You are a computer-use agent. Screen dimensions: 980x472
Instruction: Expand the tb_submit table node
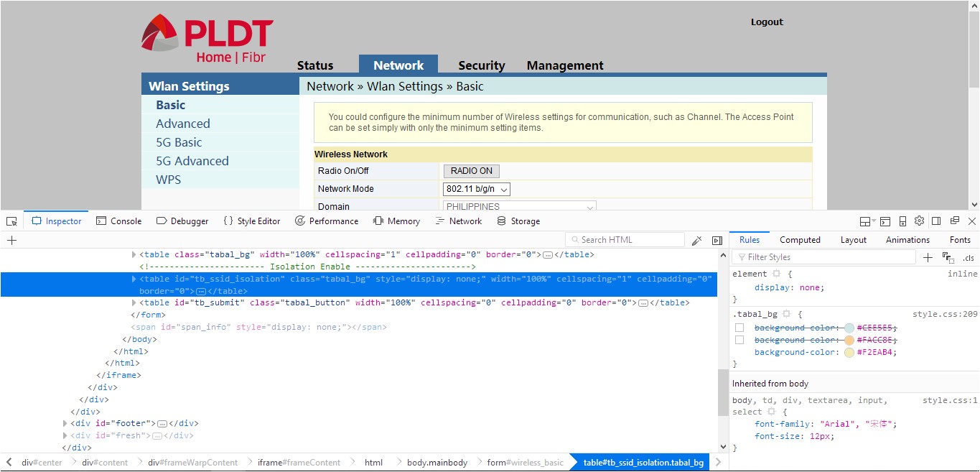[134, 303]
